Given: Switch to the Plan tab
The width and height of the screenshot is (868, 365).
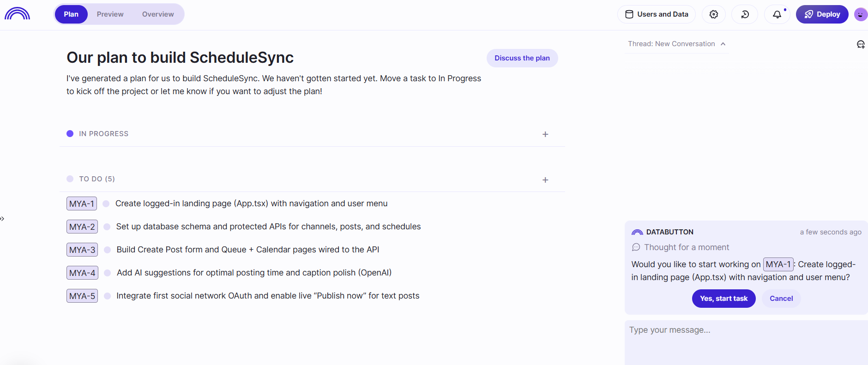Looking at the screenshot, I should coord(71,14).
